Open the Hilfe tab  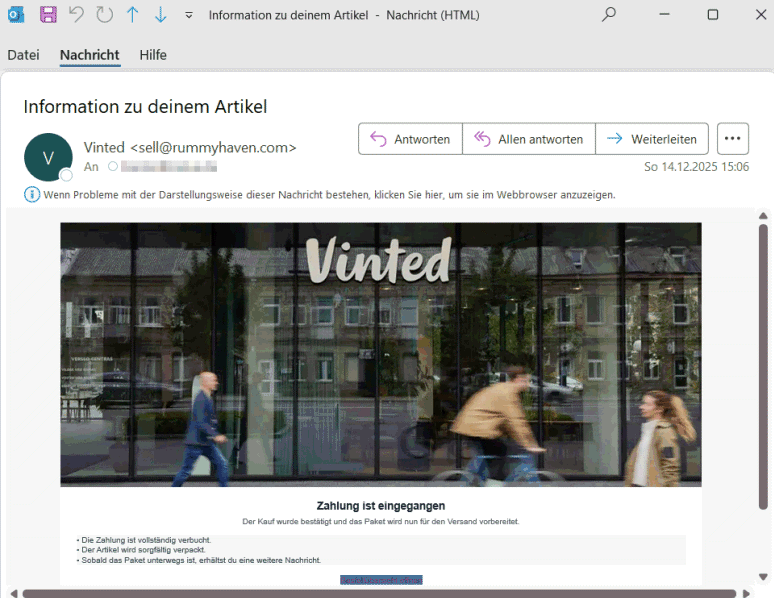(x=153, y=55)
